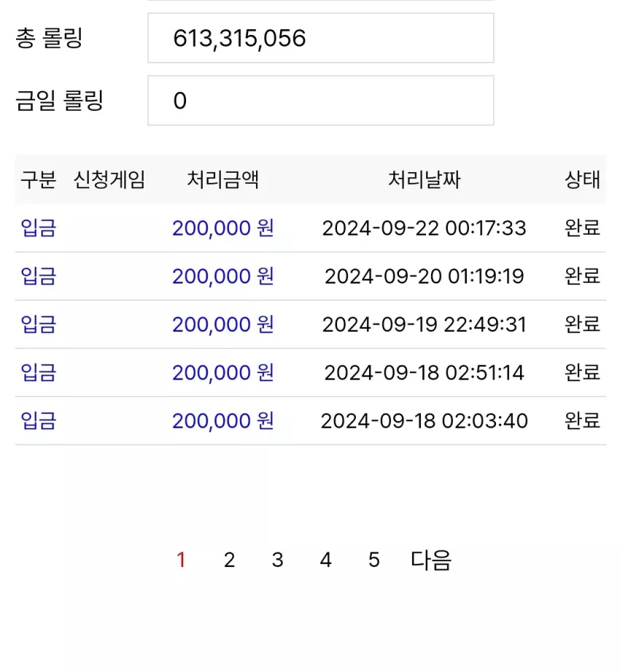Open page 2 in the pagination
This screenshot has height=672, width=620.
(x=229, y=560)
